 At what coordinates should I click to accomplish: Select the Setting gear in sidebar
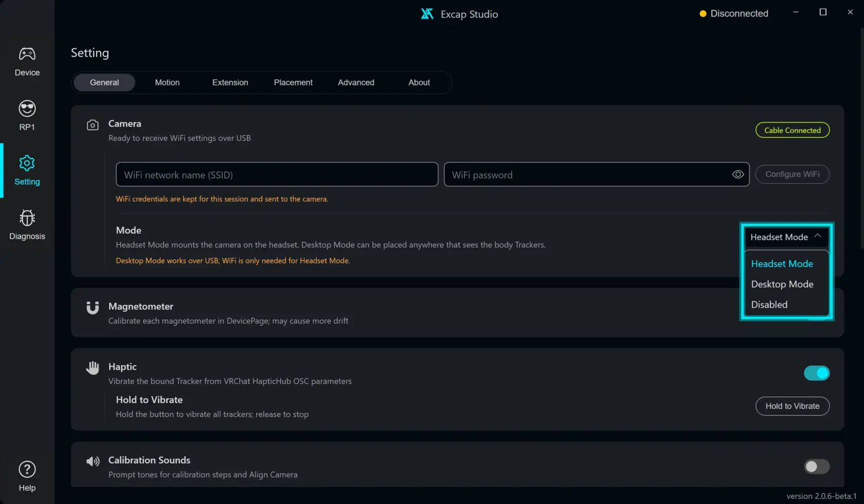[27, 171]
